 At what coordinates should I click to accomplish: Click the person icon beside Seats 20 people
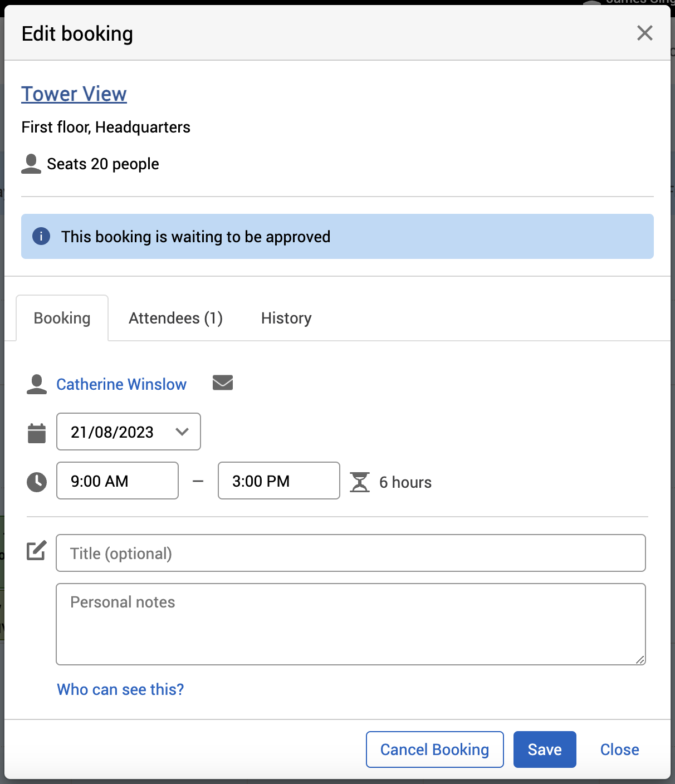click(x=31, y=164)
